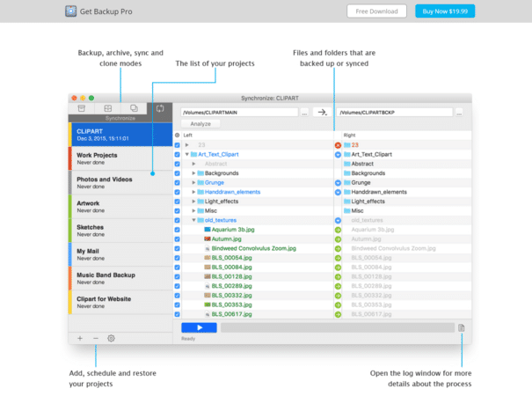Click the Analyze button
This screenshot has width=532, height=396.
[200, 124]
